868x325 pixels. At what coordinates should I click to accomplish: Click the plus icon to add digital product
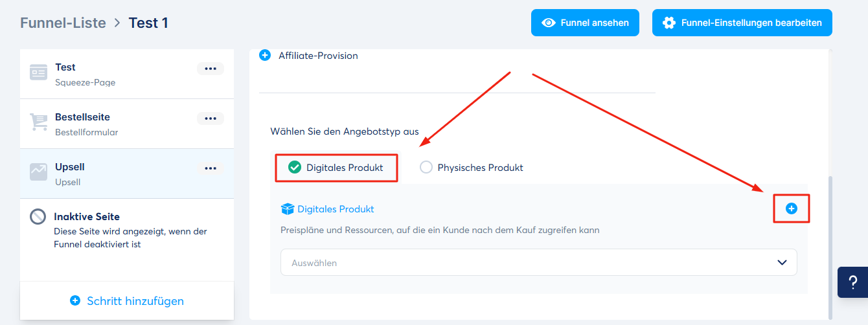click(x=791, y=208)
